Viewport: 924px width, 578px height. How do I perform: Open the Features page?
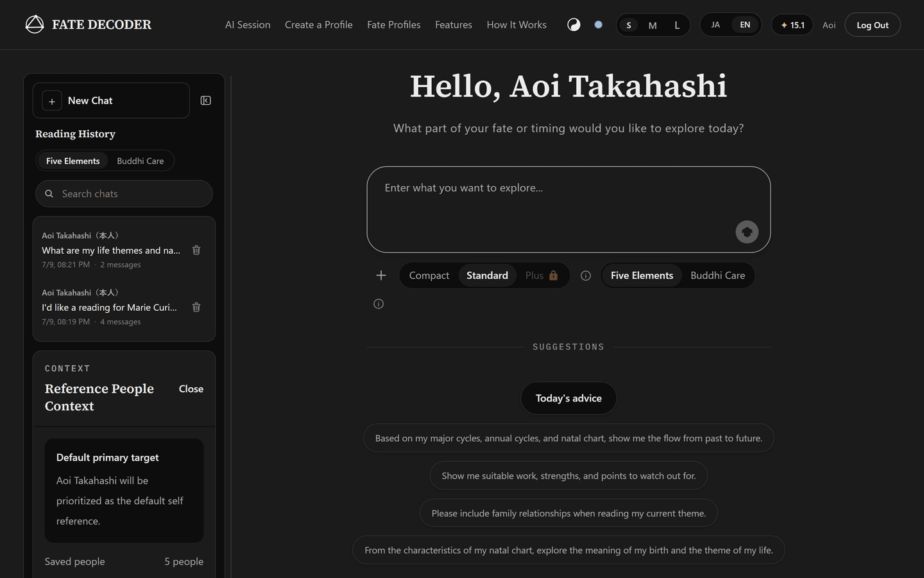454,24
